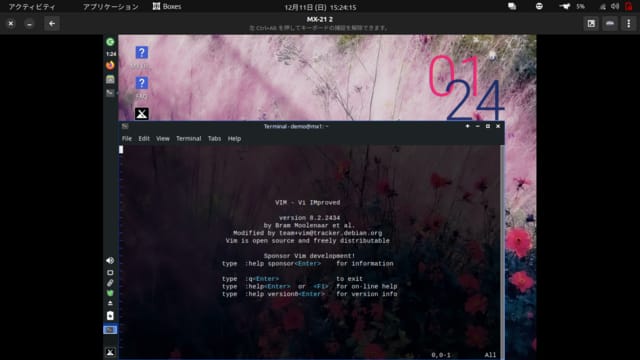Click the terminal icon in the window title bar
This screenshot has height=360, width=640.
[x=125, y=127]
